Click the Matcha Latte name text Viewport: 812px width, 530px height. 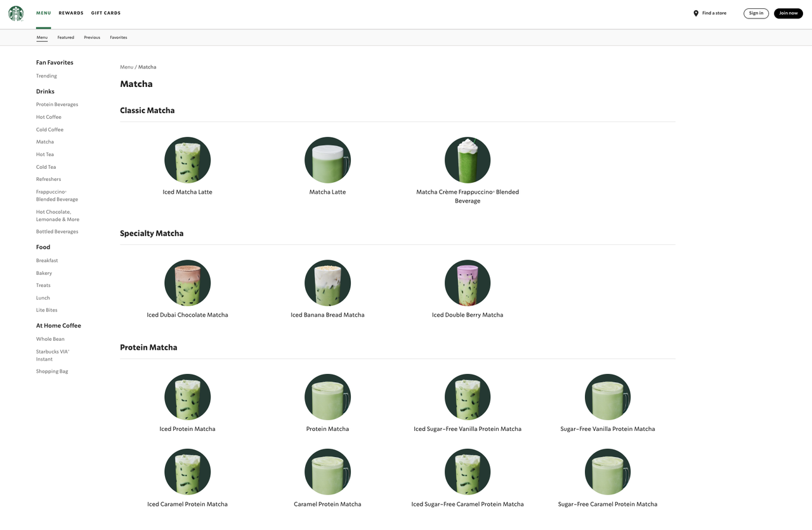coord(327,192)
